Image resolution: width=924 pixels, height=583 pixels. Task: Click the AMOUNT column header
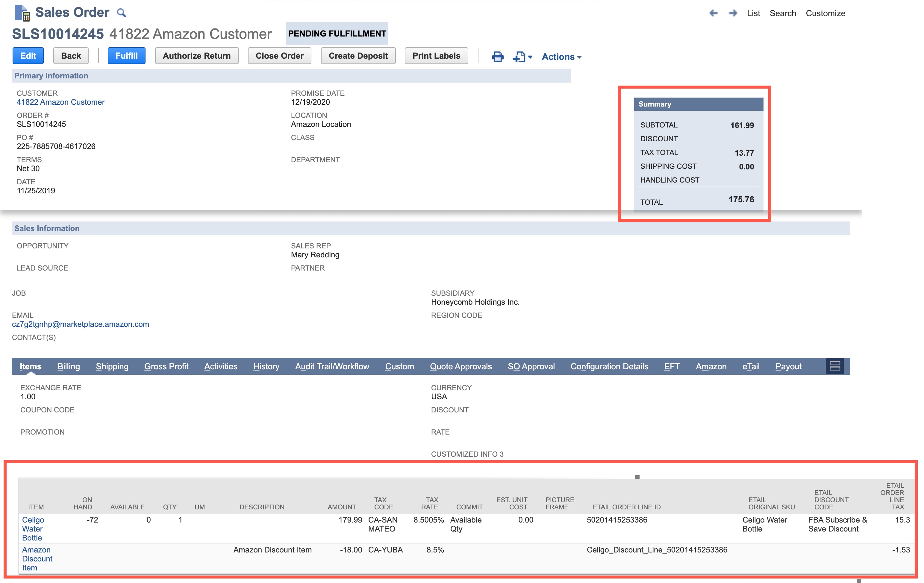342,507
